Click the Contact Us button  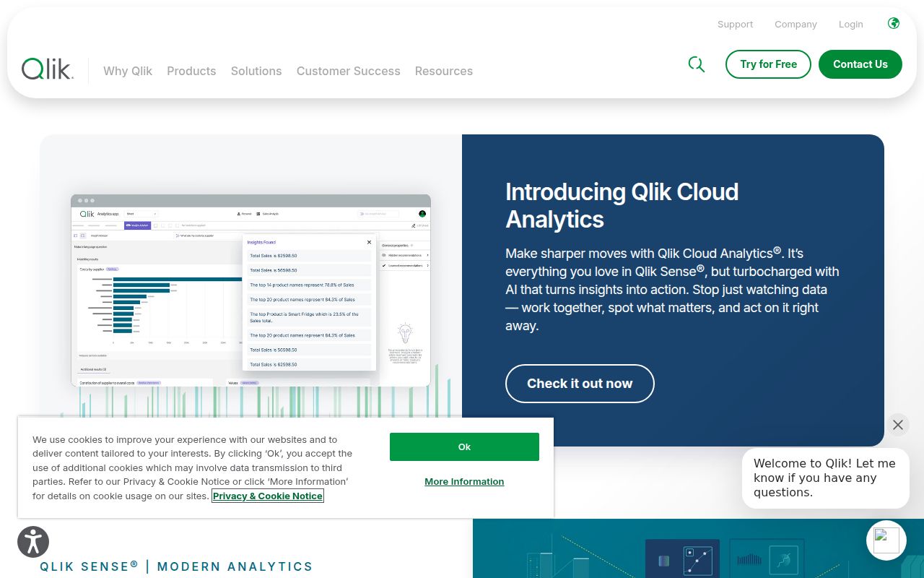860,64
